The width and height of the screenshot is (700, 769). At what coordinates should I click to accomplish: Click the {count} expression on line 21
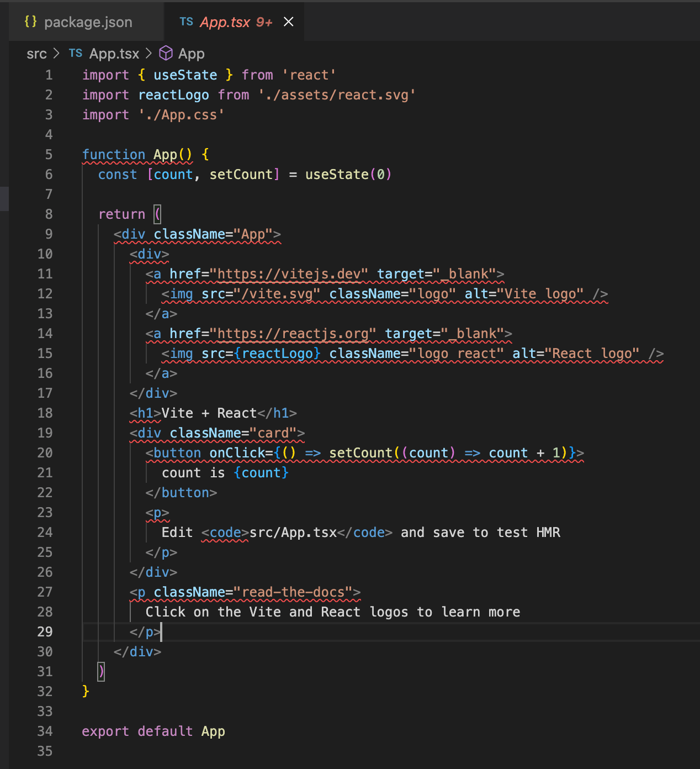pos(261,473)
